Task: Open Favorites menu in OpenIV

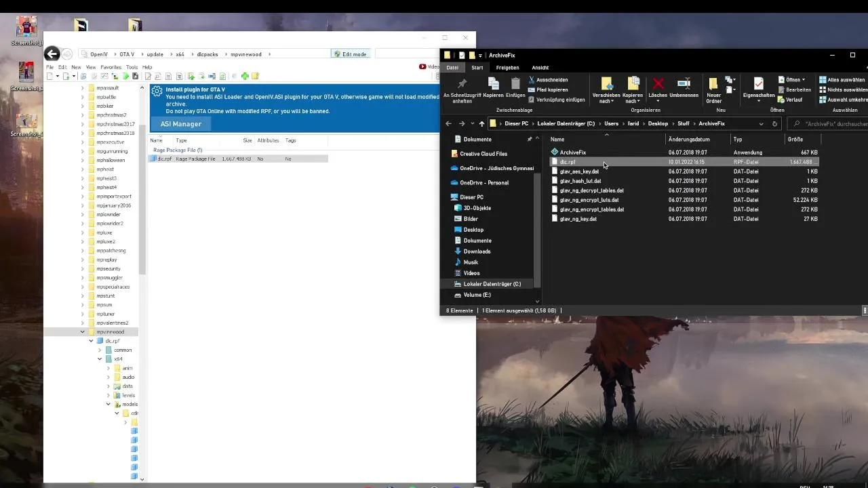Action: 111,67
